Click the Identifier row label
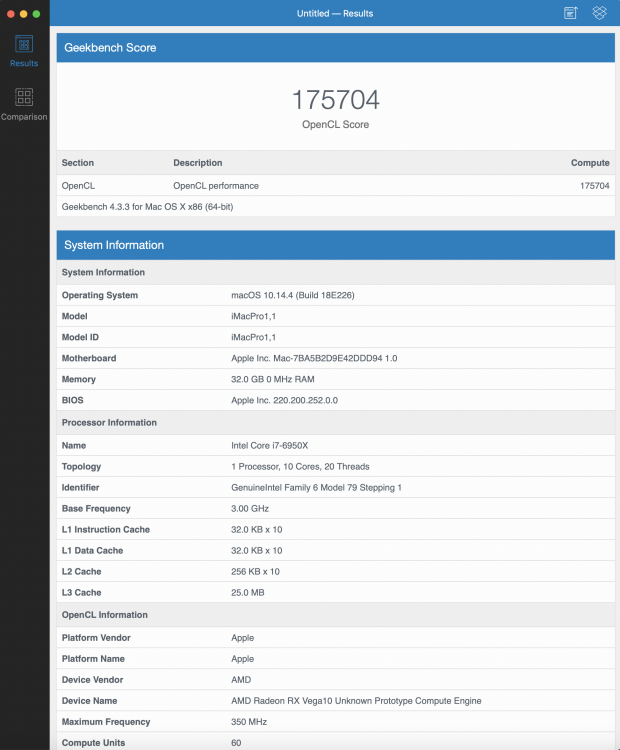Screen dimensions: 620x750 80,487
